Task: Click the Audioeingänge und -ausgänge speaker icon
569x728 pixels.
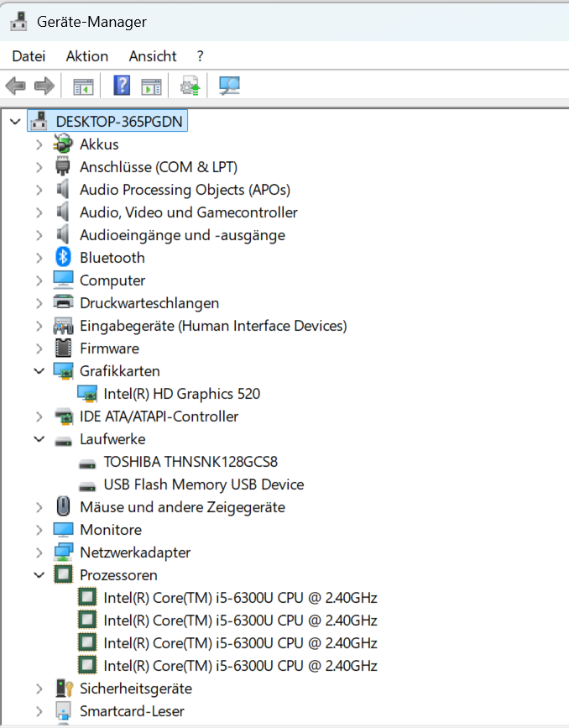Action: click(x=63, y=234)
